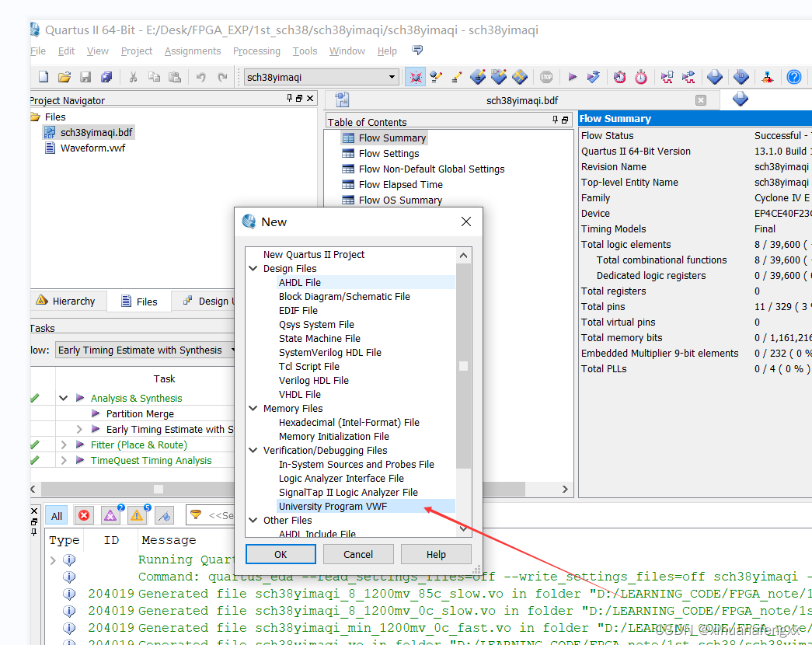The image size is (812, 645).
Task: Select Block Diagram/Schematic File
Action: tap(344, 296)
